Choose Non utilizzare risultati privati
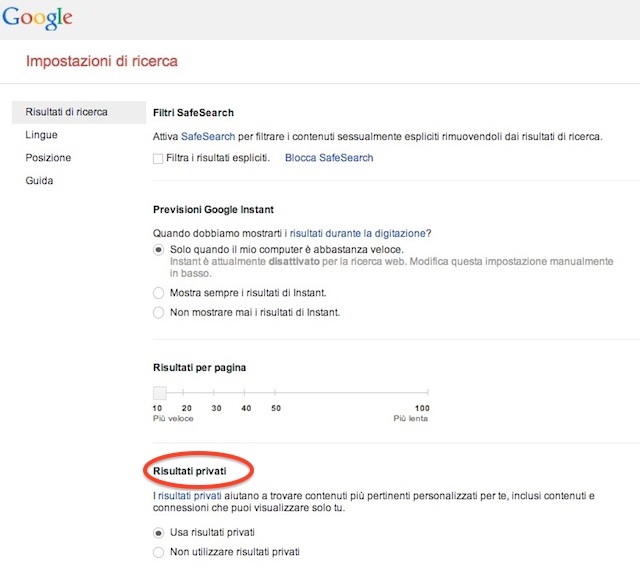The image size is (640, 569). [158, 552]
